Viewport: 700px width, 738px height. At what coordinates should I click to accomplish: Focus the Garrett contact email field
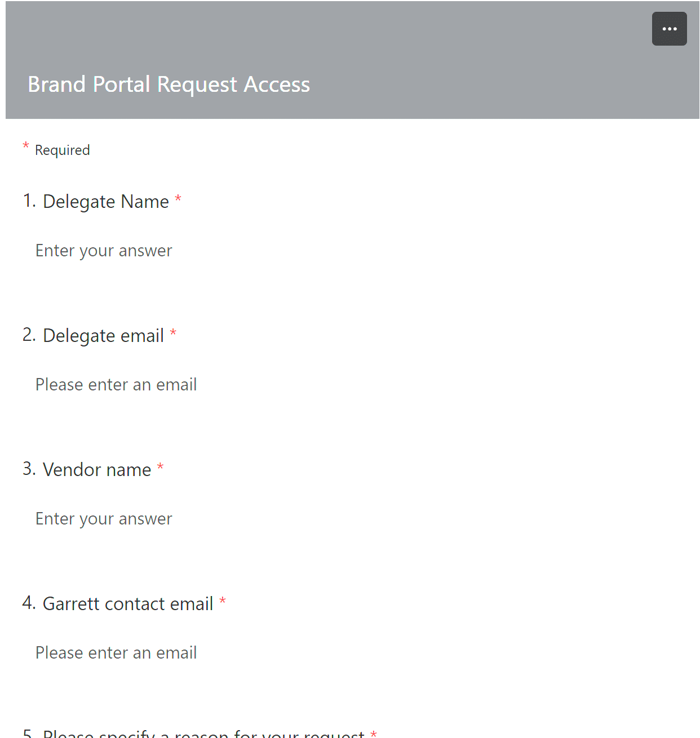click(x=352, y=653)
